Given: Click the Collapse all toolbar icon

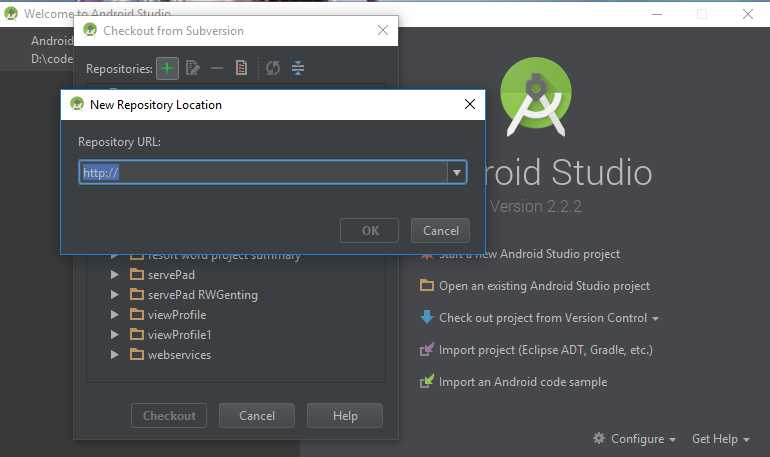Looking at the screenshot, I should pos(298,68).
